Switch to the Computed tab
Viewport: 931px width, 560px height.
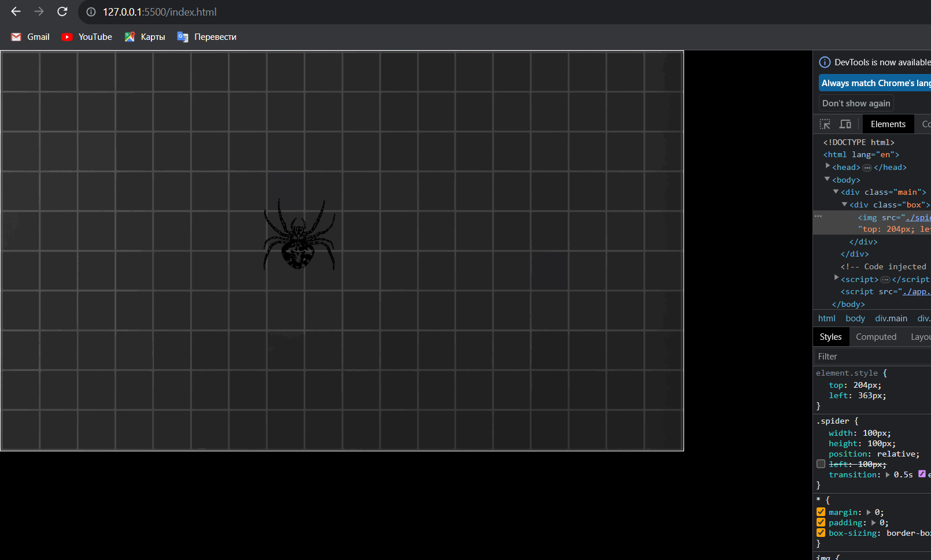(876, 337)
